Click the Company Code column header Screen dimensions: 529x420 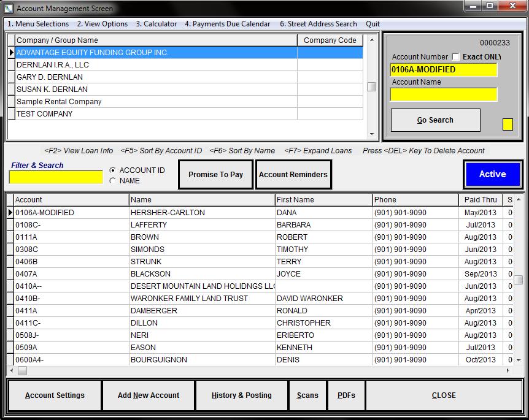330,40
